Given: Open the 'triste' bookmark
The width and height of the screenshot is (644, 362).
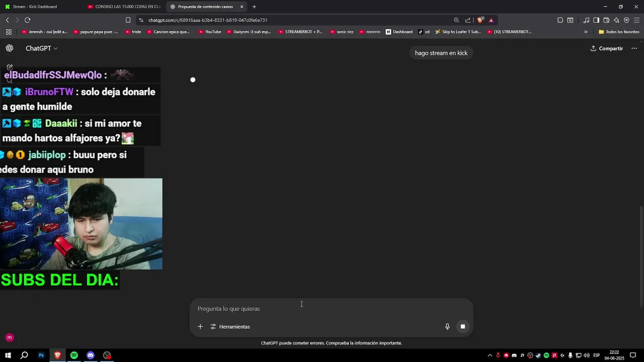Looking at the screenshot, I should pyautogui.click(x=132, y=32).
